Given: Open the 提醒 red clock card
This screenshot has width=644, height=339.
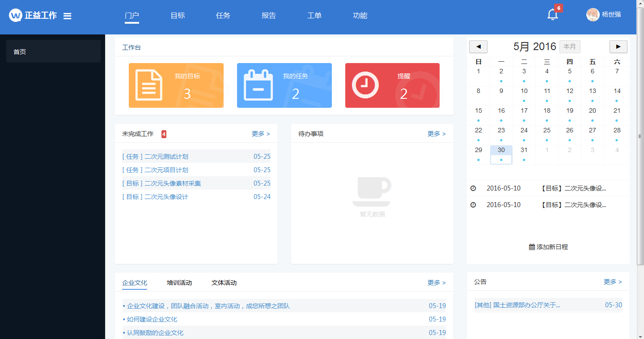Looking at the screenshot, I should tap(392, 85).
